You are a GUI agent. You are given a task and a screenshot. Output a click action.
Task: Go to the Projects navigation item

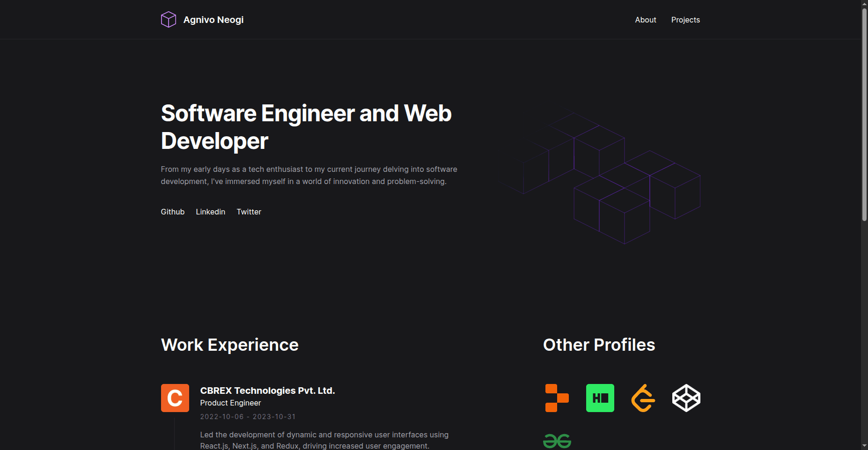click(x=685, y=20)
